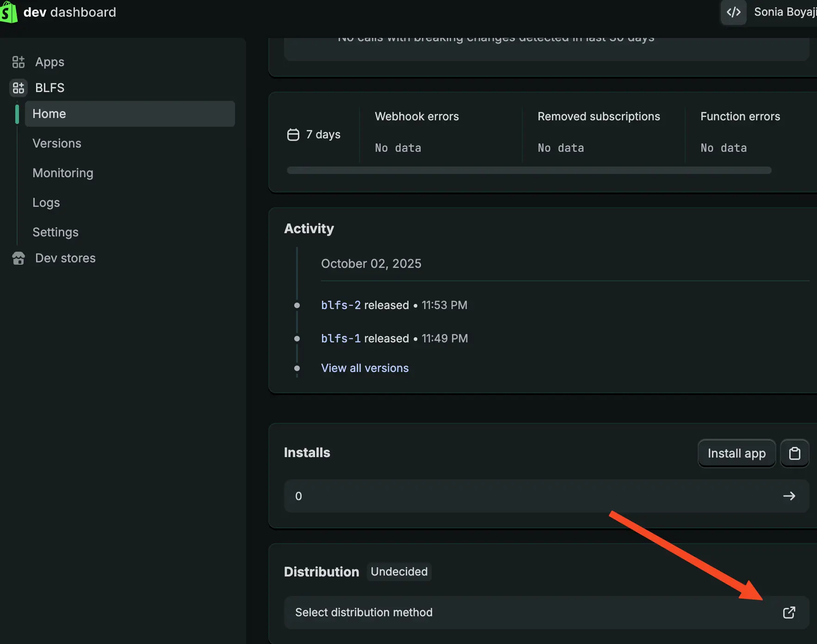Open View all versions
The image size is (817, 644).
pyautogui.click(x=365, y=368)
